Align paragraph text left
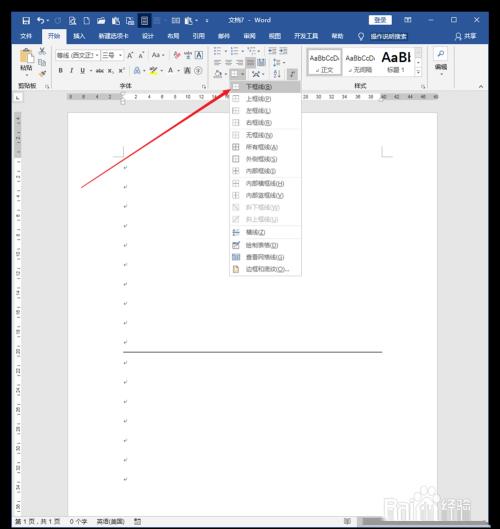This screenshot has height=529, width=500. [218, 62]
